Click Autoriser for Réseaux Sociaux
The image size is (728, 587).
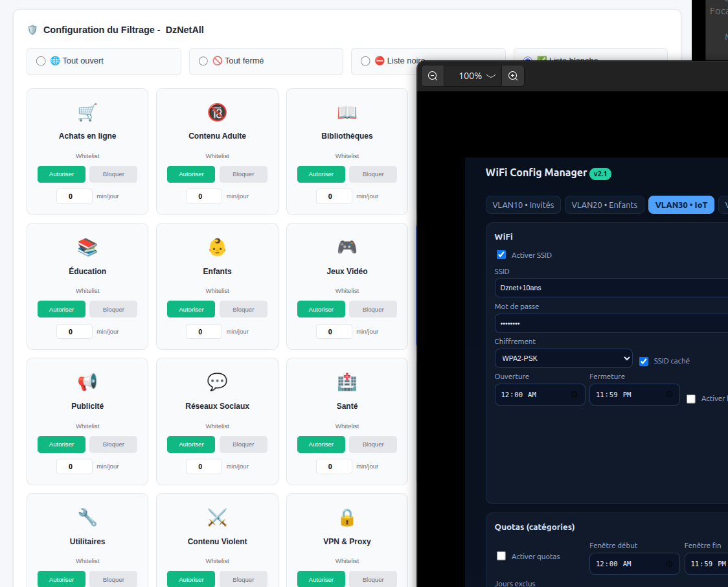[191, 444]
